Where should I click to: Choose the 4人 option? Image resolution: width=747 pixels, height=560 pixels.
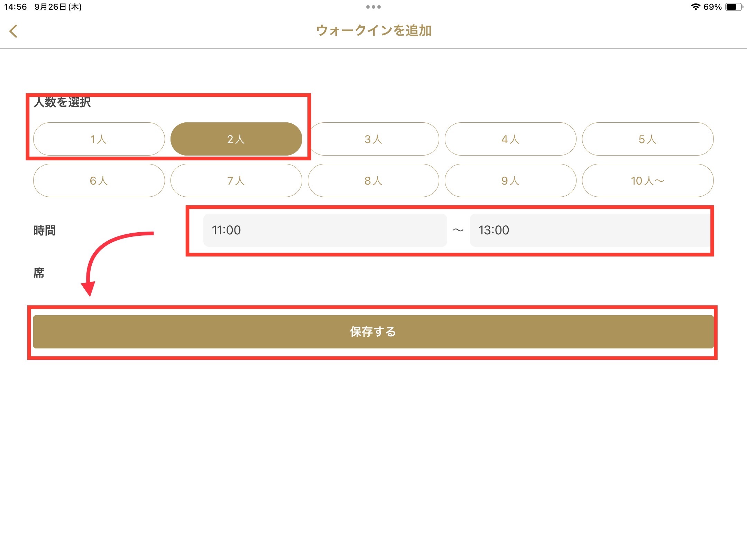510,139
